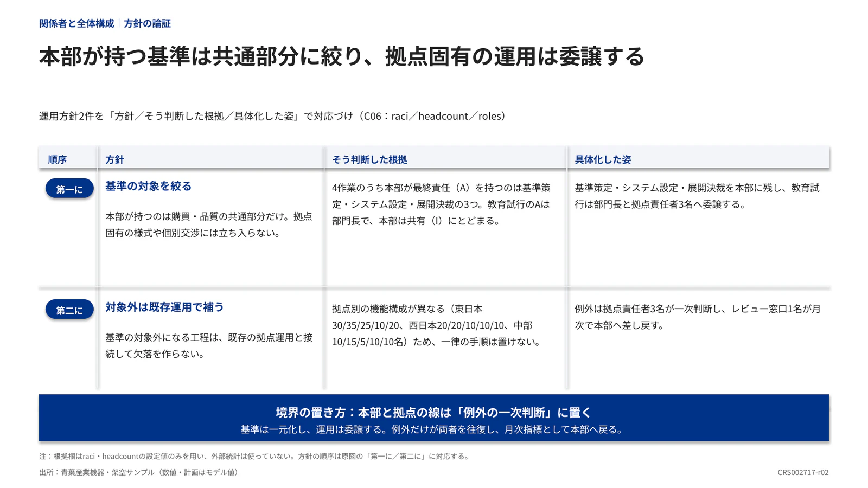Screen dimensions: 868x488
Task: Click the 第一に badge
Action: click(69, 189)
